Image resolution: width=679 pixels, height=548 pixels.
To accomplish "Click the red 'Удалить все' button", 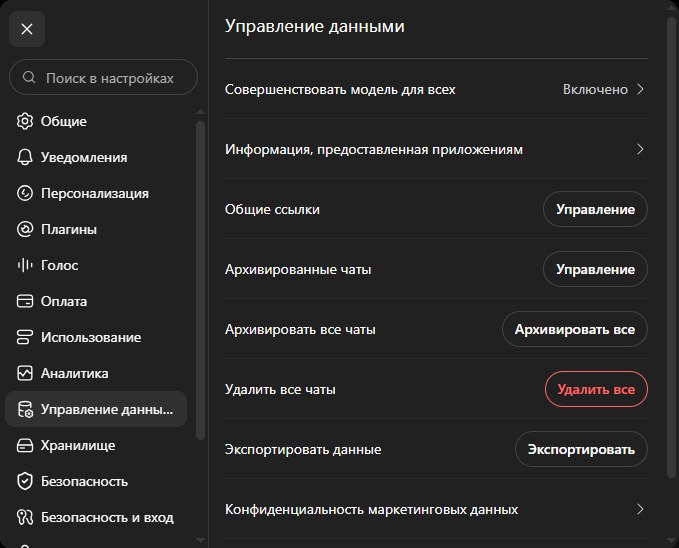I will click(x=596, y=389).
